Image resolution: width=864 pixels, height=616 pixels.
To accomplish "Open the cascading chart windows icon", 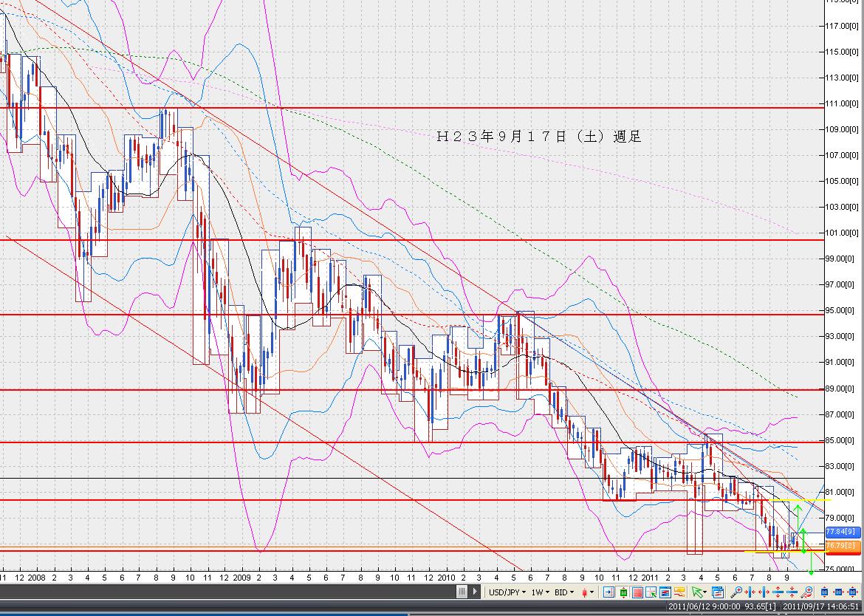I will [x=718, y=592].
